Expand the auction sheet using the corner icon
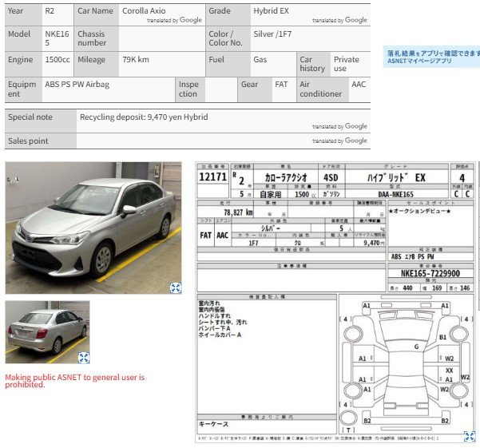The width and height of the screenshot is (480, 448). click(x=470, y=435)
